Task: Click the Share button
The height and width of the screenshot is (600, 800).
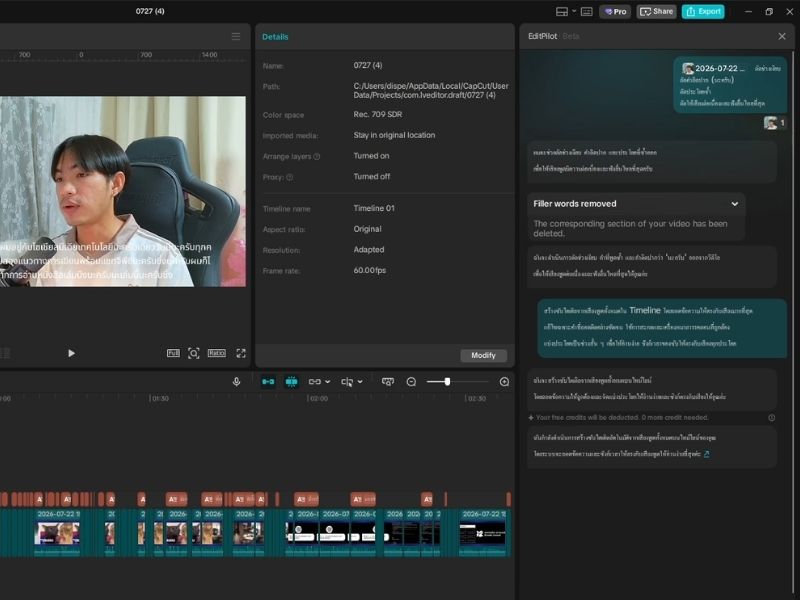Action: click(x=656, y=11)
